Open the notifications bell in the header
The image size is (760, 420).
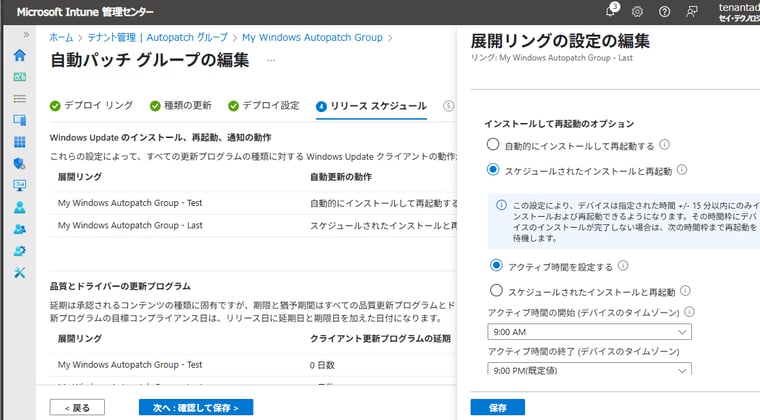coord(611,11)
